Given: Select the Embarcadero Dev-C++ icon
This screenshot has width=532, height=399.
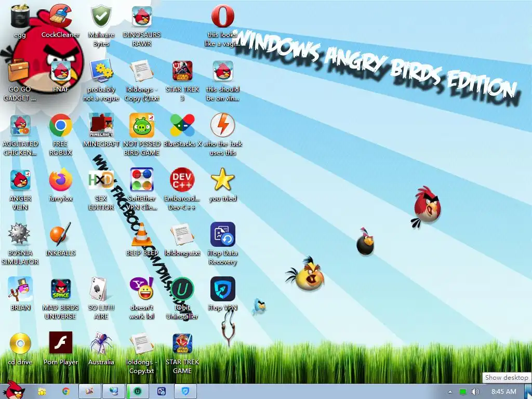Looking at the screenshot, I should [182, 179].
